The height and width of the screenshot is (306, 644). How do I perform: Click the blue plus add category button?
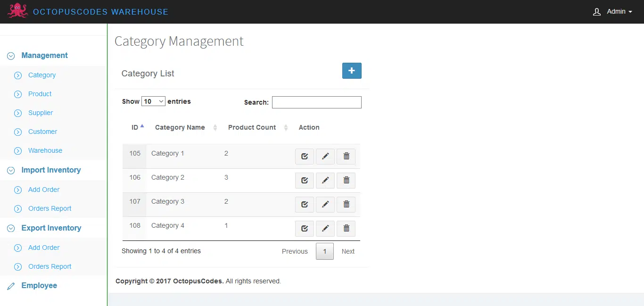351,71
